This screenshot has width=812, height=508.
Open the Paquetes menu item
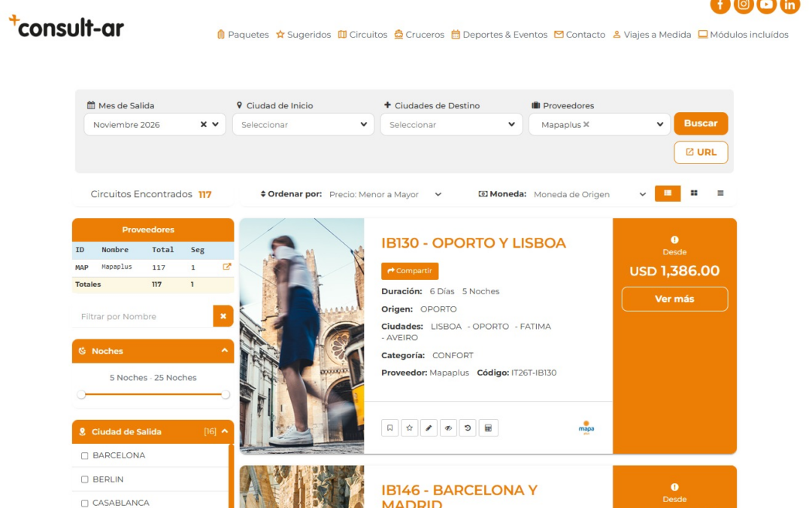click(x=242, y=35)
